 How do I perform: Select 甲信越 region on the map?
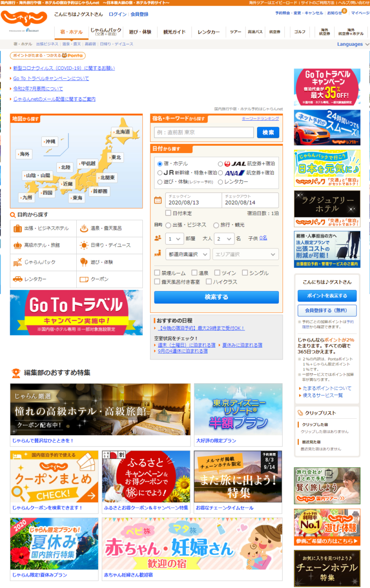pos(88,163)
